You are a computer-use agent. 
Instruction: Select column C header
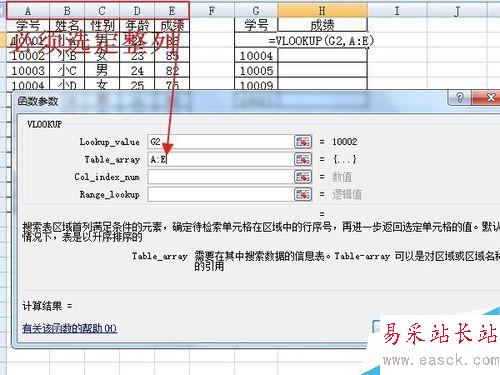(x=102, y=11)
